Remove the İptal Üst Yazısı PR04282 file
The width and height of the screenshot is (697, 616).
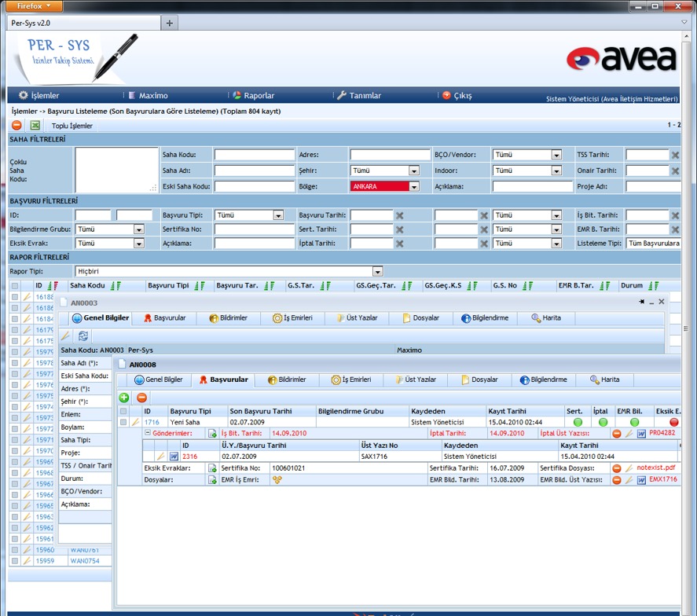(617, 434)
